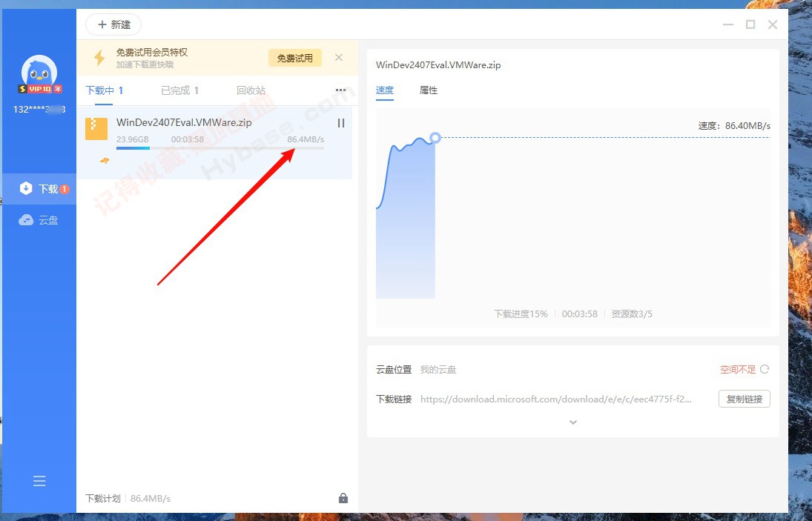The width and height of the screenshot is (812, 521).
Task: Click the refresh icon beside 空间不足
Action: coord(765,369)
